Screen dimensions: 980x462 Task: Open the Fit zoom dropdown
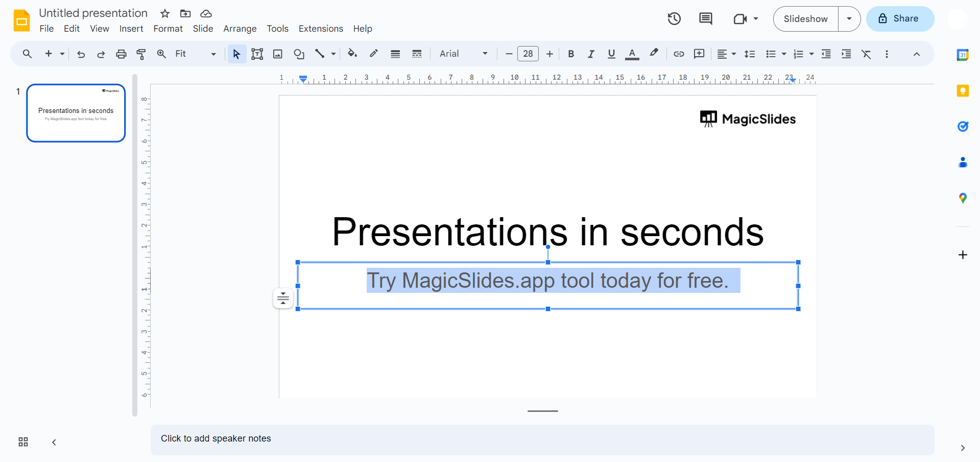[x=196, y=54]
